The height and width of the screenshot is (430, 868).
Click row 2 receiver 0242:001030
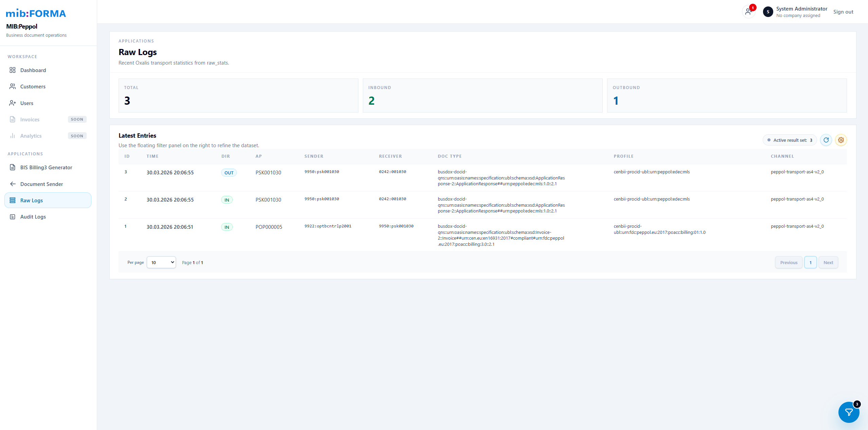[392, 199]
